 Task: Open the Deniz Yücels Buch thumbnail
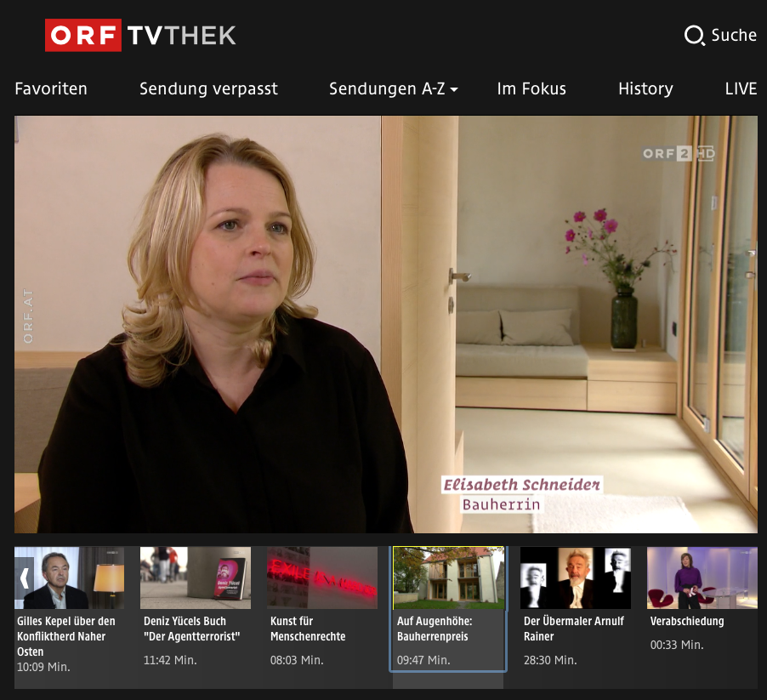(196, 578)
